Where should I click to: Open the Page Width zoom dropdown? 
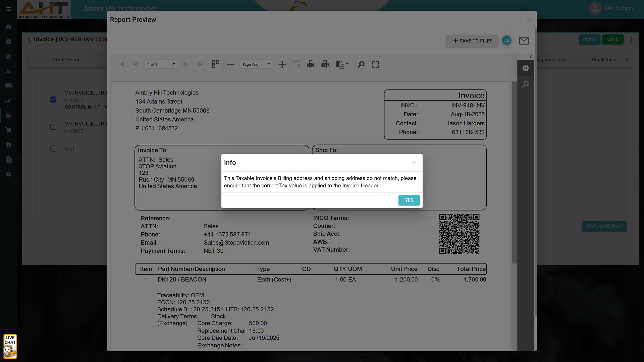pyautogui.click(x=256, y=64)
